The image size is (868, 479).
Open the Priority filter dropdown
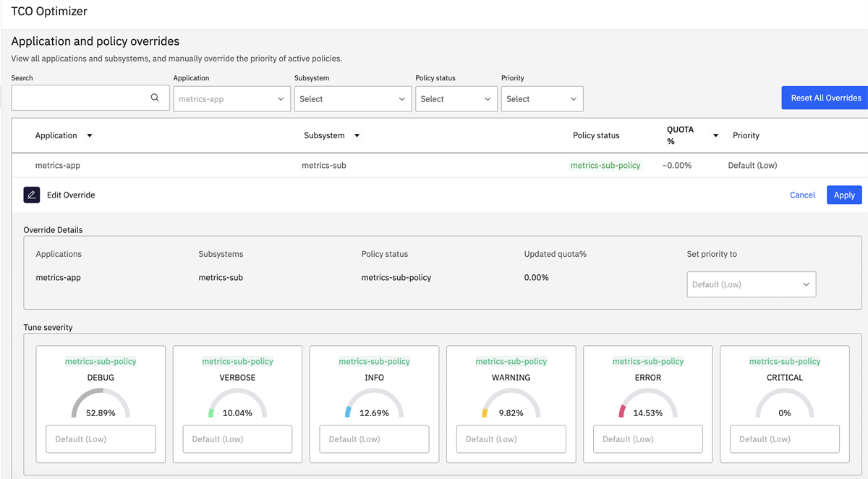tap(542, 99)
